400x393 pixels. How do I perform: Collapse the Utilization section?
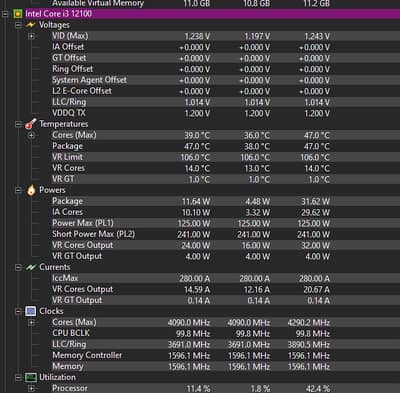tap(18, 377)
